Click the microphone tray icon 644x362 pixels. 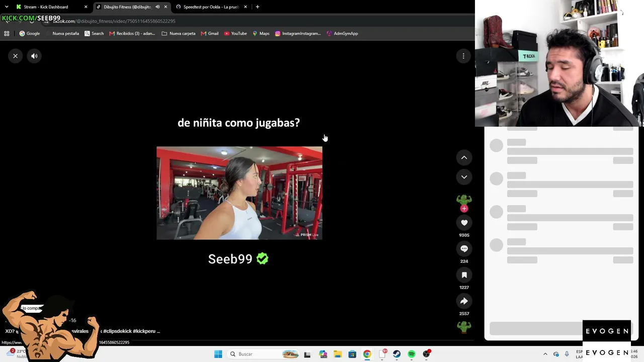pyautogui.click(x=567, y=354)
